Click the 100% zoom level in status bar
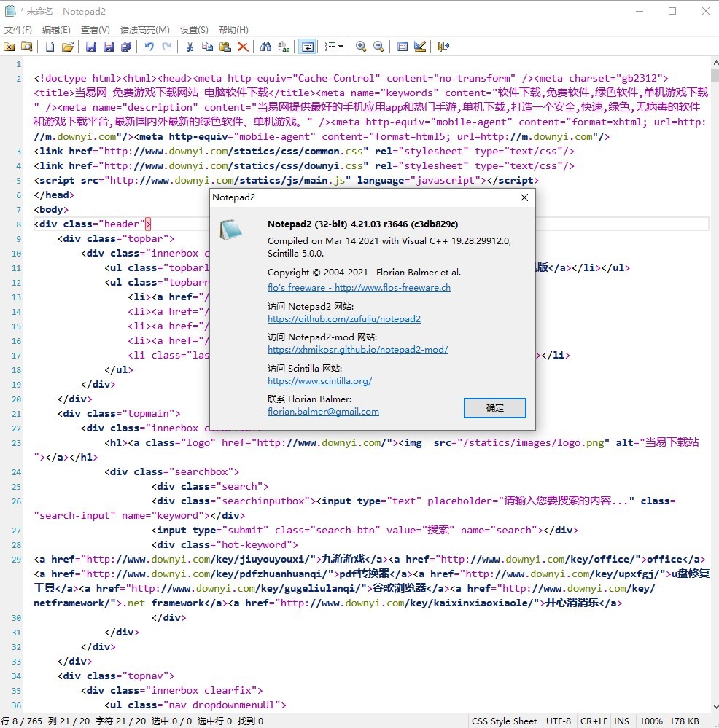This screenshot has width=719, height=728. coord(650,721)
